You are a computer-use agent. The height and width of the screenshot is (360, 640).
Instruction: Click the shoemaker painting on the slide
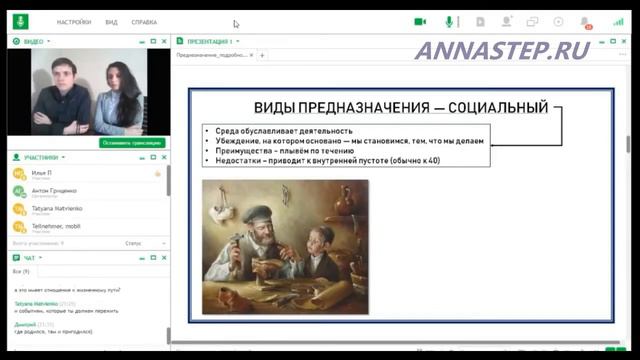tap(285, 247)
